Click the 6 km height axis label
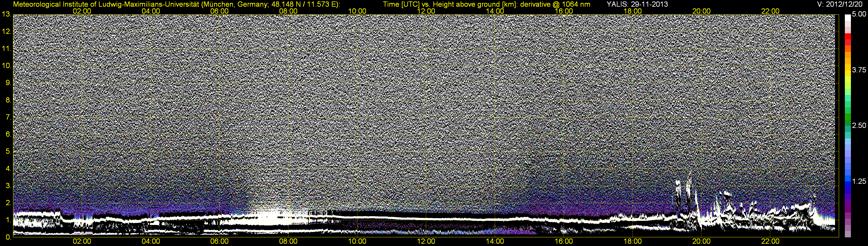This screenshot has width=868, height=246. tap(8, 134)
